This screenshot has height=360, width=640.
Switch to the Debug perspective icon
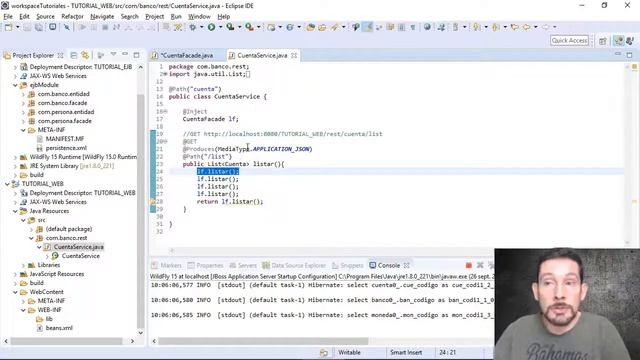(630, 41)
